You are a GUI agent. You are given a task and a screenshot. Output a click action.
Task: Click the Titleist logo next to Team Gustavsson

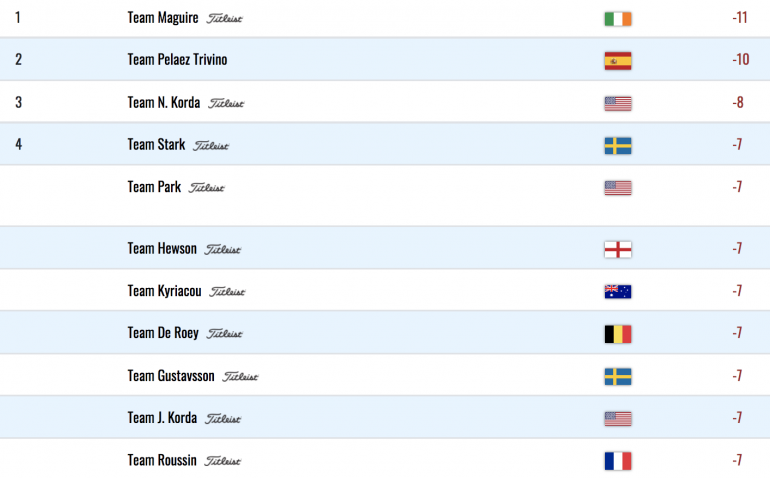(240, 377)
